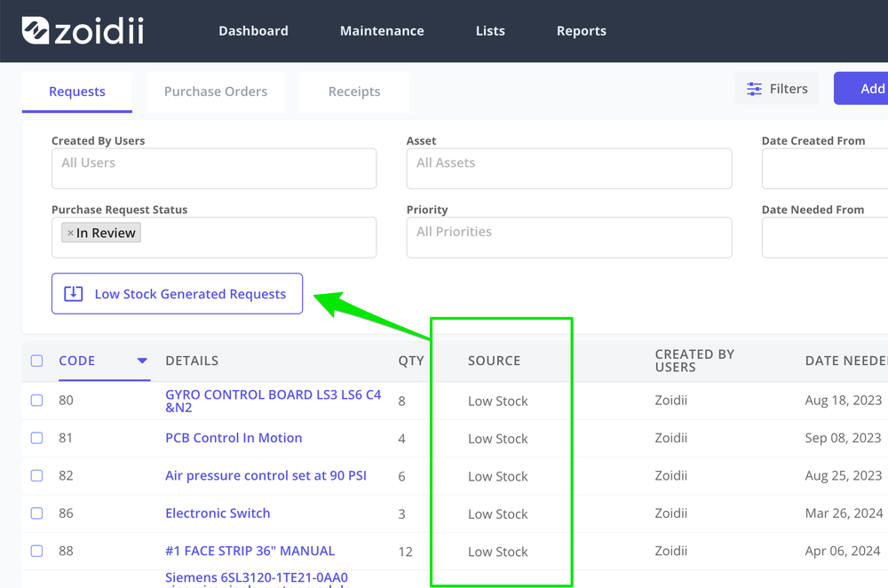Click the Aug 18, 2023 date cell
The height and width of the screenshot is (588, 888).
[844, 401]
